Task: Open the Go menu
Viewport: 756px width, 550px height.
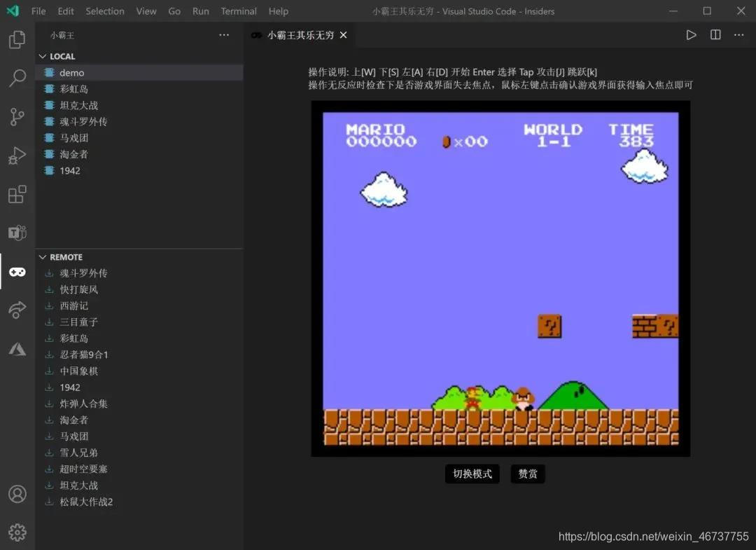Action: point(174,11)
